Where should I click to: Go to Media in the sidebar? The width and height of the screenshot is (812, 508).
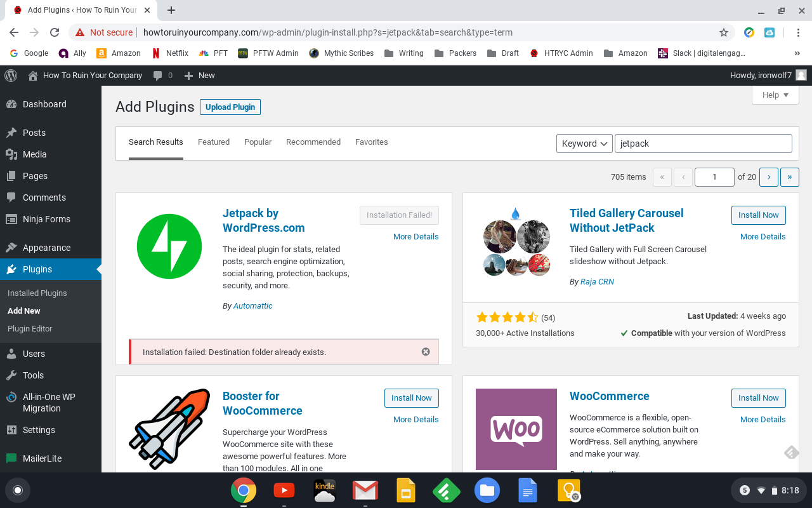click(51, 154)
